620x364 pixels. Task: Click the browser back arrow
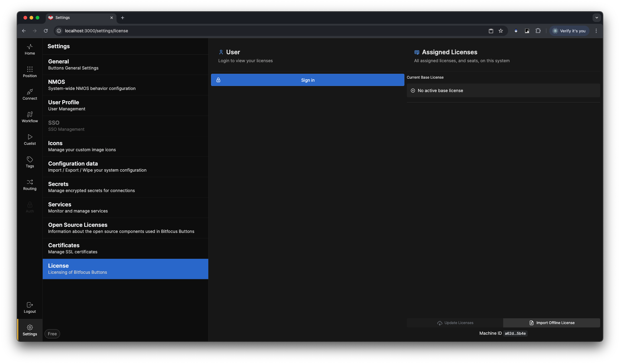(x=24, y=31)
